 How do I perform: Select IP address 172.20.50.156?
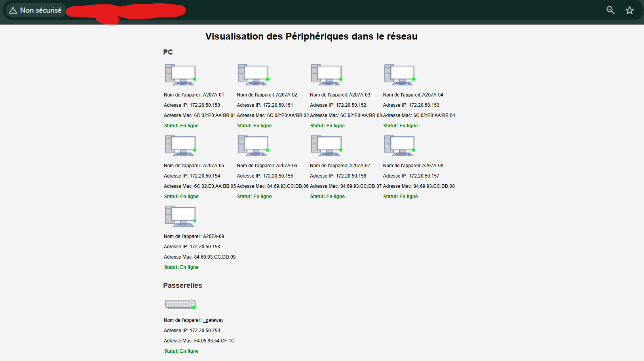pos(351,176)
